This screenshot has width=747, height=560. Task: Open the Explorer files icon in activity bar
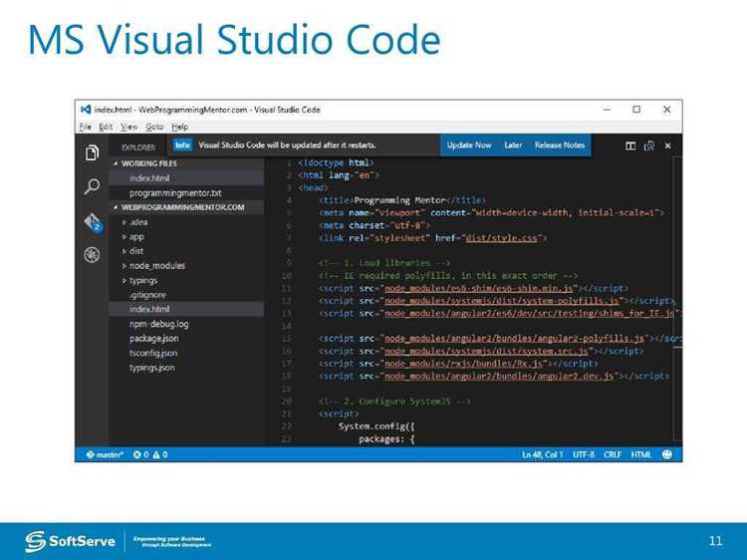pos(92,152)
